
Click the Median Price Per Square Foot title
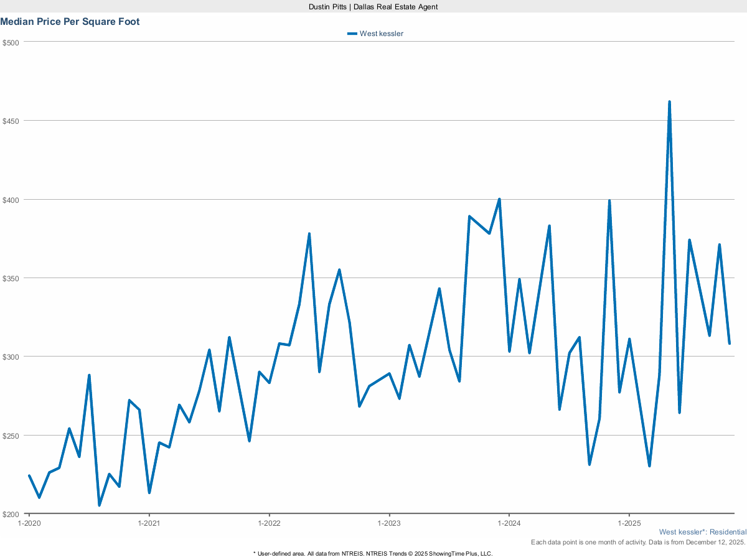[x=70, y=22]
